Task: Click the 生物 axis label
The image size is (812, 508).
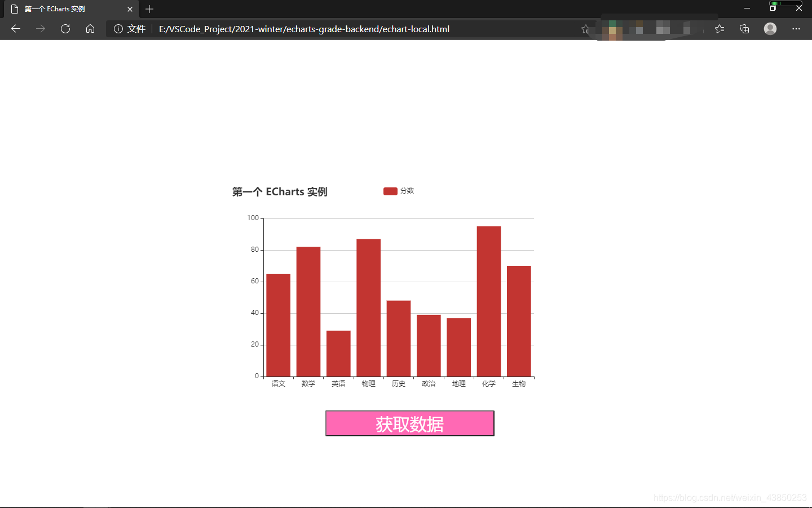Action: click(x=519, y=384)
